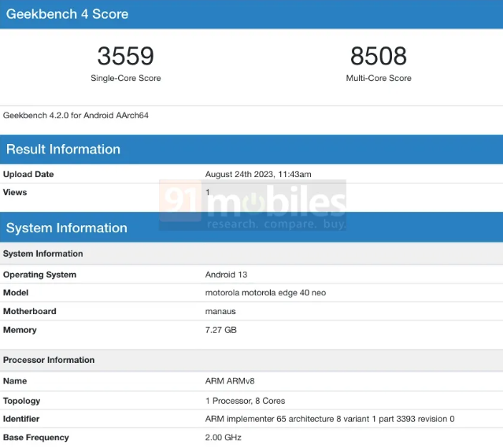This screenshot has width=503, height=448.
Task: Select the 'manaus' motherboard value
Action: point(220,311)
